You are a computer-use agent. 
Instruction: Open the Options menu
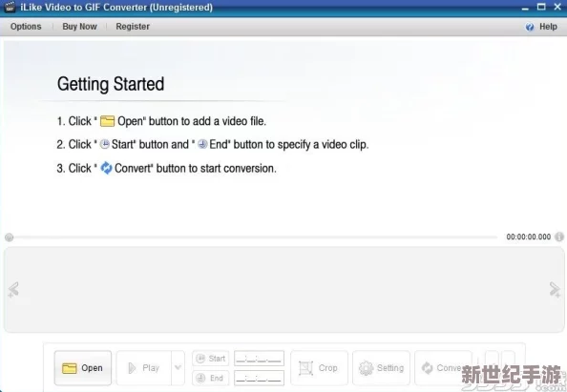pyautogui.click(x=26, y=27)
